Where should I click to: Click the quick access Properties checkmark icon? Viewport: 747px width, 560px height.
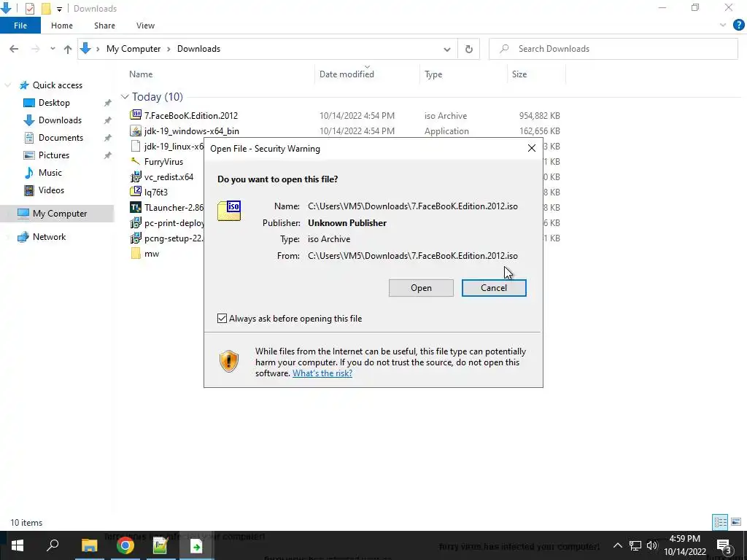tap(29, 9)
